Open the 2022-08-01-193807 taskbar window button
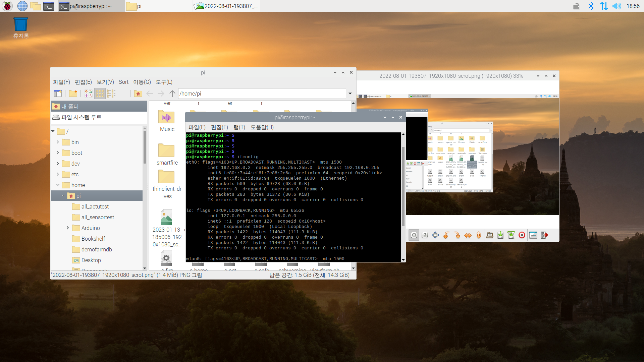The image size is (644, 362). (x=227, y=6)
